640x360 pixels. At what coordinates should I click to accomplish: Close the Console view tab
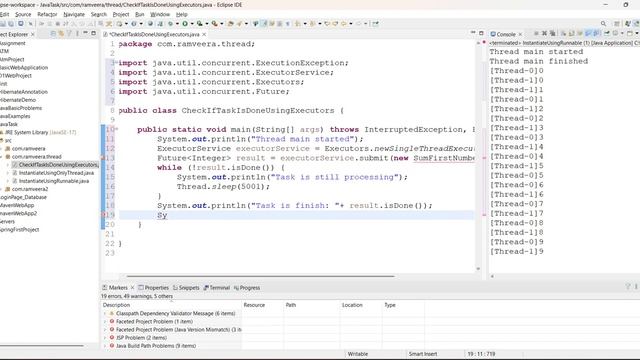click(x=520, y=34)
